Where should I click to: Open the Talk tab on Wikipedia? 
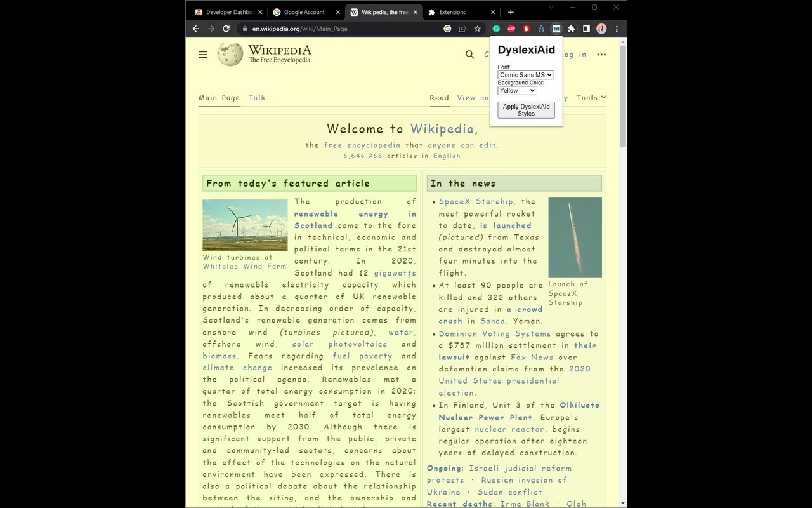(257, 98)
